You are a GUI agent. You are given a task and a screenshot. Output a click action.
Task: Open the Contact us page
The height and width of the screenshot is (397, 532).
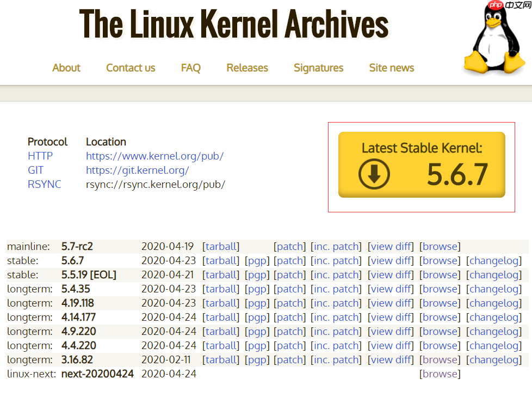[x=131, y=68]
